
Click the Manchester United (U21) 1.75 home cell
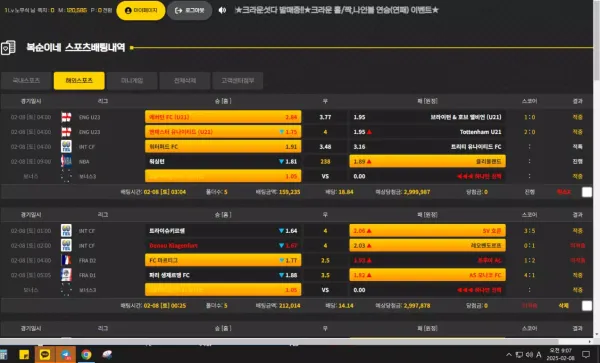(x=223, y=132)
